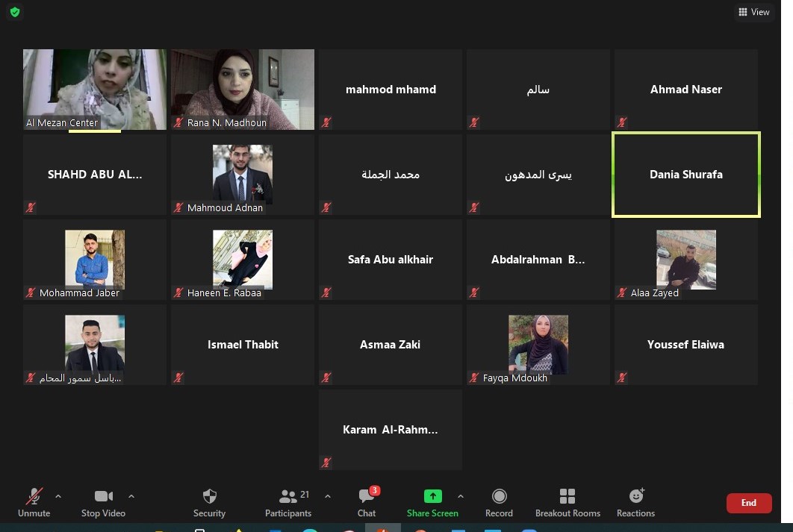Screen dimensions: 793x532
Task: Click the green Share Screen icon
Action: click(432, 496)
